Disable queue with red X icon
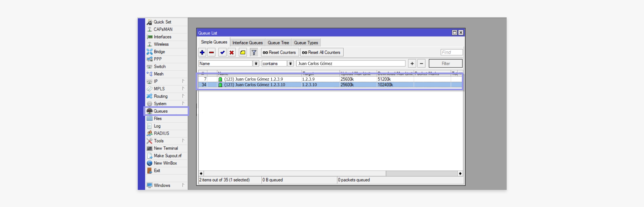The image size is (644, 207). click(232, 52)
